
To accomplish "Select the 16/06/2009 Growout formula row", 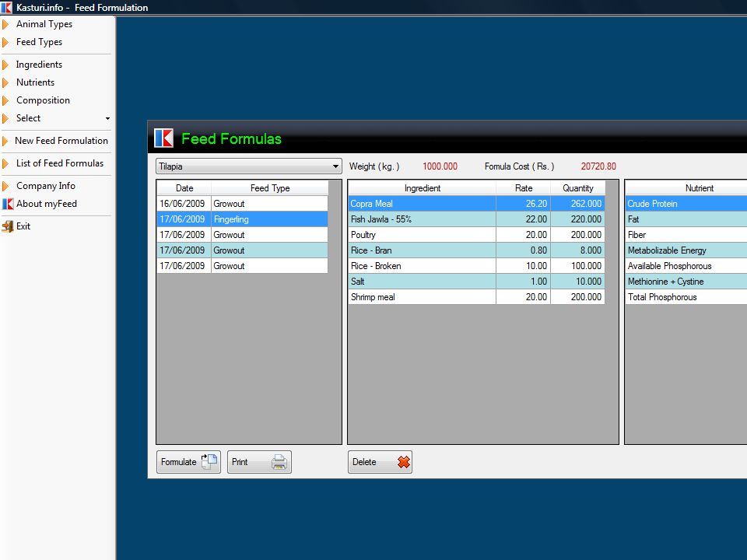I will click(x=243, y=203).
